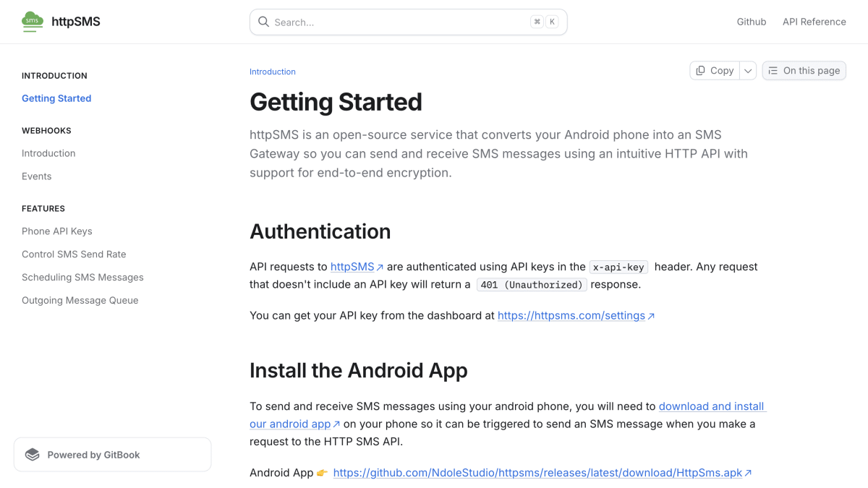Click the GitBook logo icon
Viewport: 868px width, 488px height.
click(x=32, y=455)
